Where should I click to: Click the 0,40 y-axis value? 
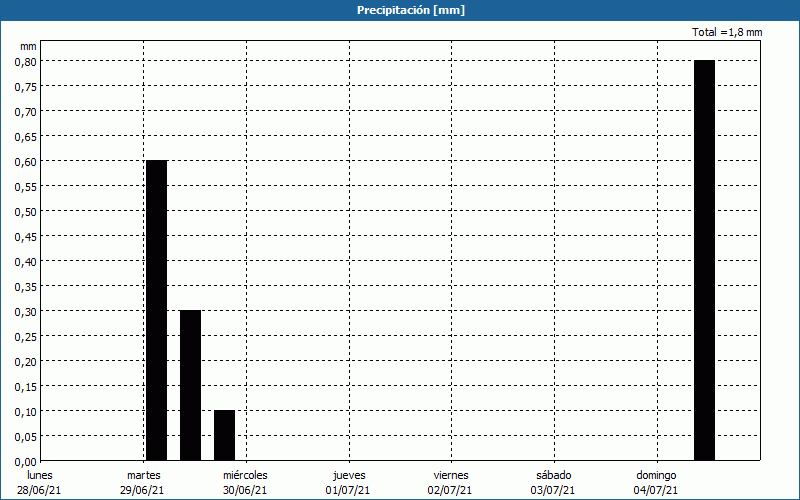click(x=26, y=262)
